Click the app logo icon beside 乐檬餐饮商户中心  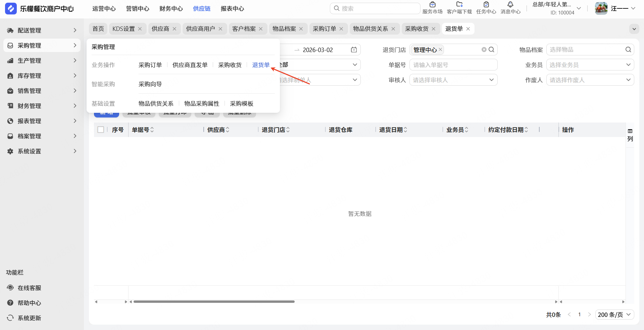pos(11,9)
